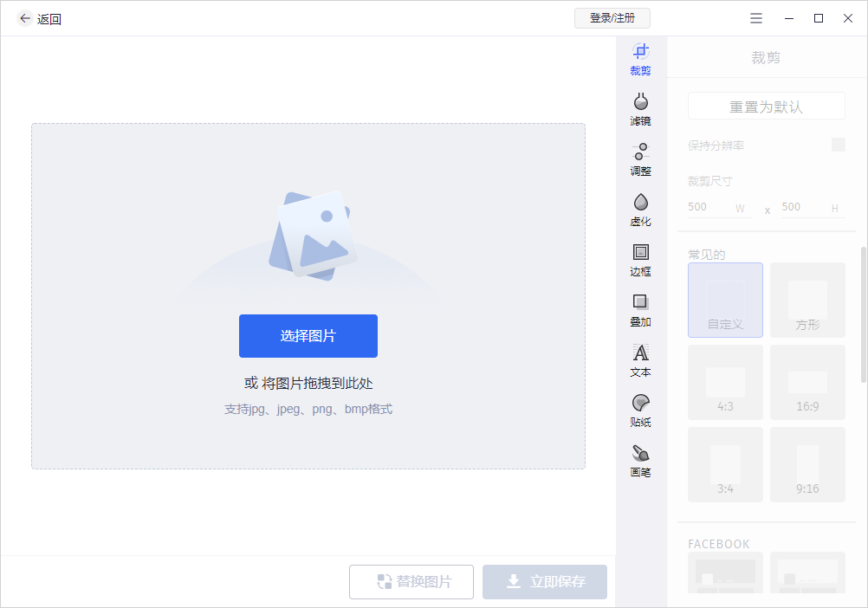Viewport: 868px width, 608px height.
Task: Select the 16:9 crop preset
Action: (807, 382)
